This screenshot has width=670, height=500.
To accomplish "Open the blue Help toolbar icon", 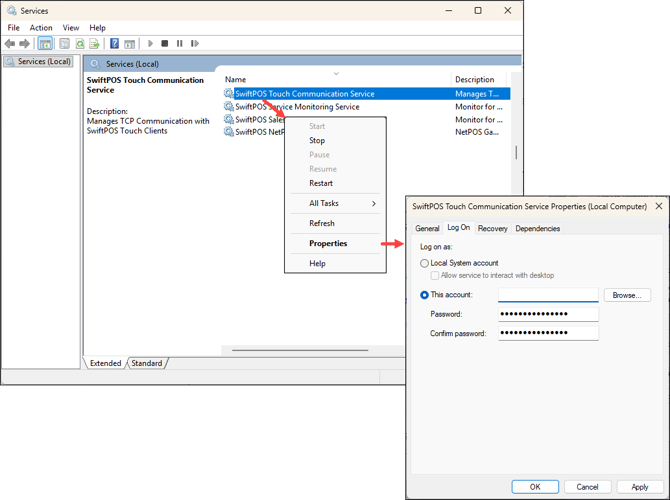I will (x=115, y=44).
